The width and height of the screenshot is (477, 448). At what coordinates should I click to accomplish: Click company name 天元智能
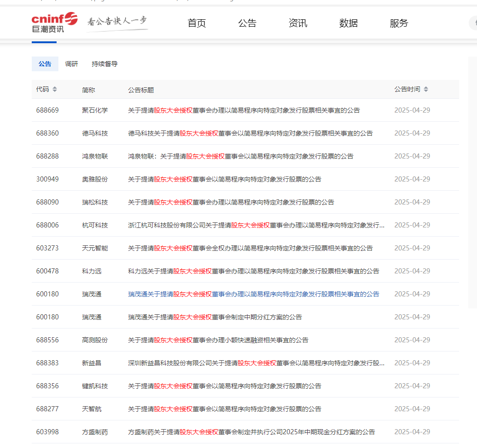pyautogui.click(x=95, y=248)
